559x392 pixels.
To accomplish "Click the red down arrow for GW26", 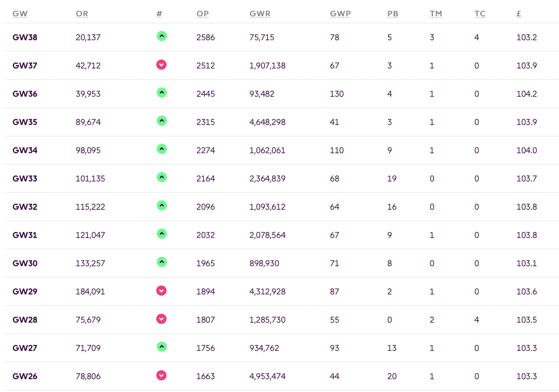I will (161, 375).
